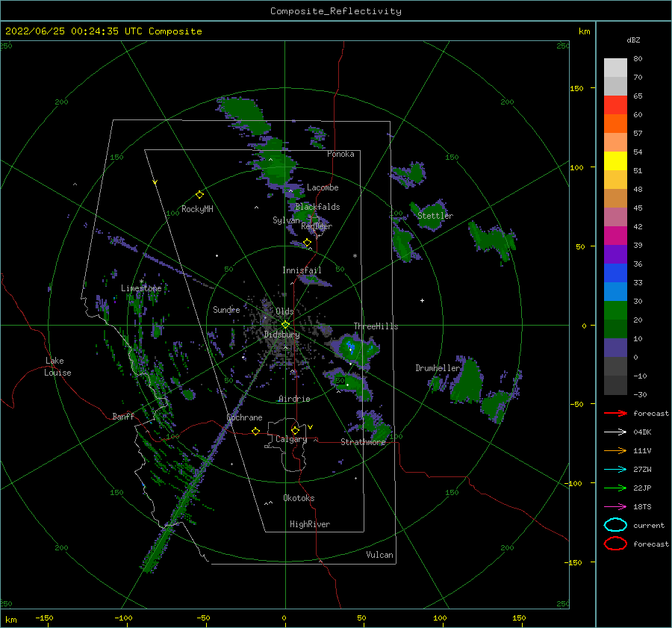The width and height of the screenshot is (672, 628).
Task: Click the orange 57–60 dBZ color swatch
Action: pyautogui.click(x=615, y=124)
